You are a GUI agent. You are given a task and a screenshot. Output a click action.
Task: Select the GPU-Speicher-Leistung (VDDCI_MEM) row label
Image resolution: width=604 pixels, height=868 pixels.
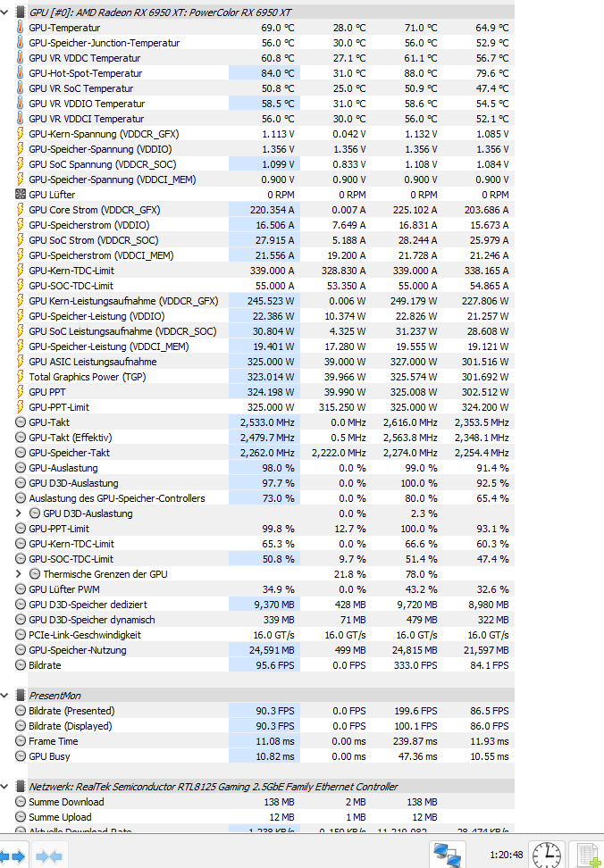click(x=108, y=346)
